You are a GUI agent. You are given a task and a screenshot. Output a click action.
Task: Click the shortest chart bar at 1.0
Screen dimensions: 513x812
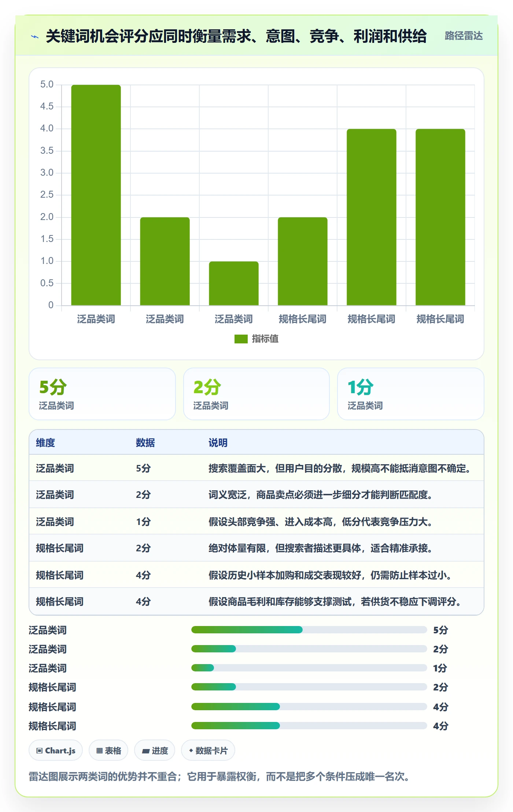(x=234, y=283)
